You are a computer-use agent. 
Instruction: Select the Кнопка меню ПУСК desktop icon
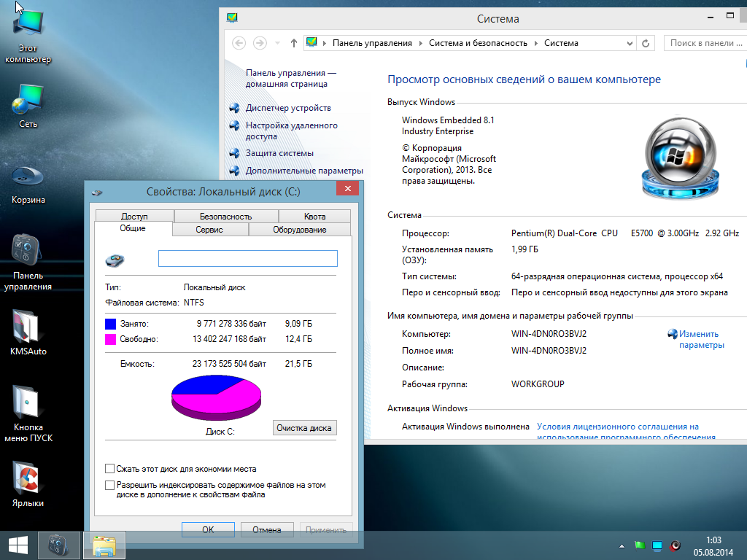coord(28,413)
